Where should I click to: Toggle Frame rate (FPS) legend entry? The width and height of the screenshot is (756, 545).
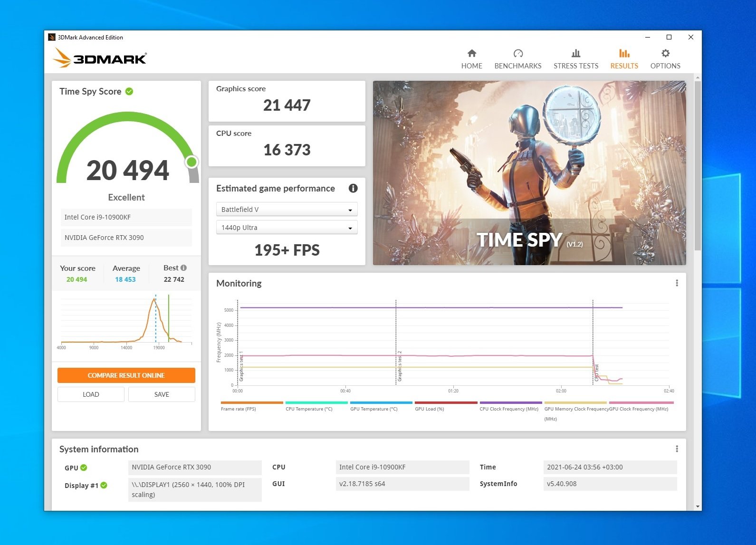252,406
